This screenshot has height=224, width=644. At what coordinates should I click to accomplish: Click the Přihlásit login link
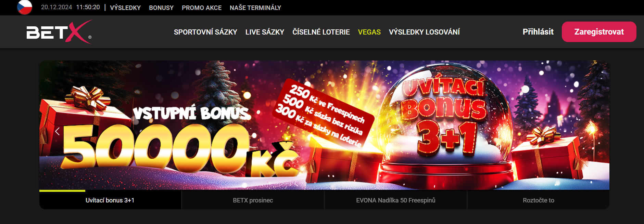pyautogui.click(x=538, y=32)
